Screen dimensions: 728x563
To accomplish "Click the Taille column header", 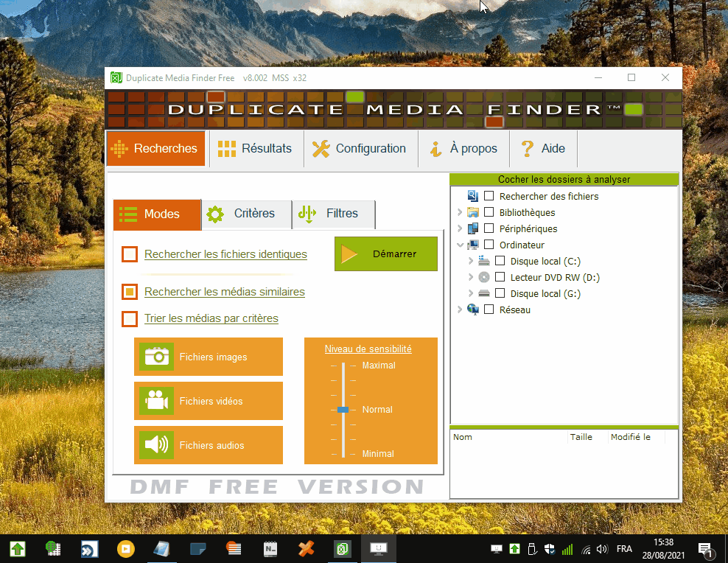I will [x=587, y=437].
